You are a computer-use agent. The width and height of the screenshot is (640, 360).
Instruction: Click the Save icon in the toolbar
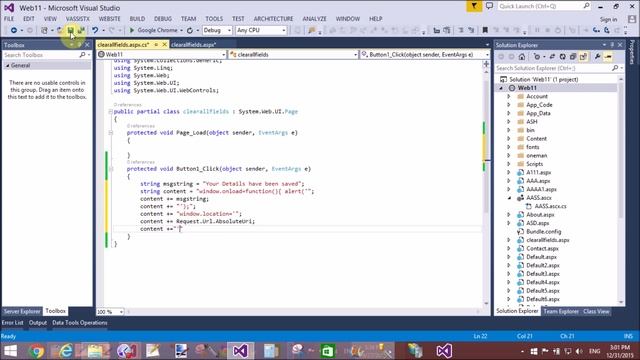pyautogui.click(x=70, y=30)
